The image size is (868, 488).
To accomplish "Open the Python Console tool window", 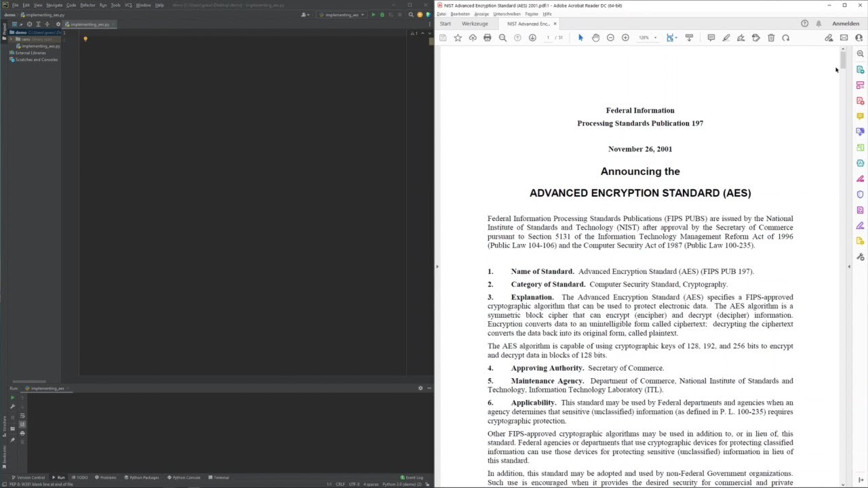I will coord(184,477).
